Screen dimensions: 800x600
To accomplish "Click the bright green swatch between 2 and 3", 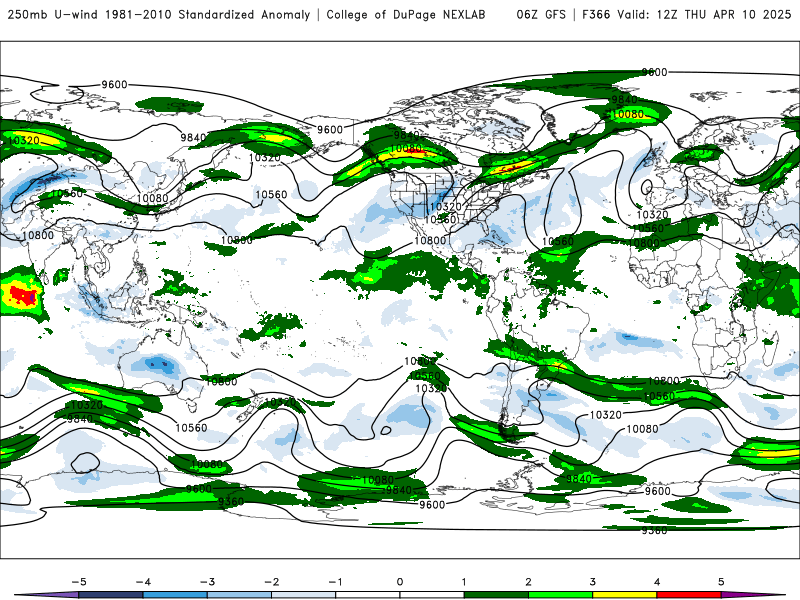I will (x=560, y=595).
